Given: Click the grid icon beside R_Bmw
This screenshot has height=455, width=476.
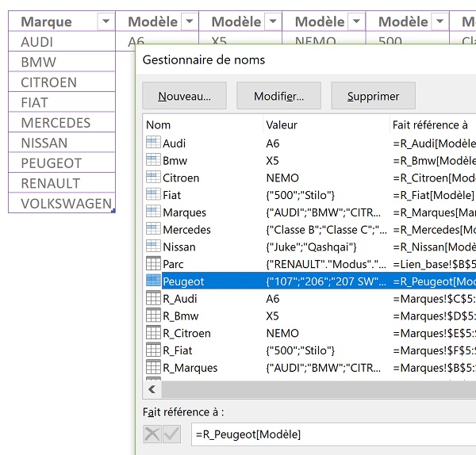Looking at the screenshot, I should click(x=153, y=315).
